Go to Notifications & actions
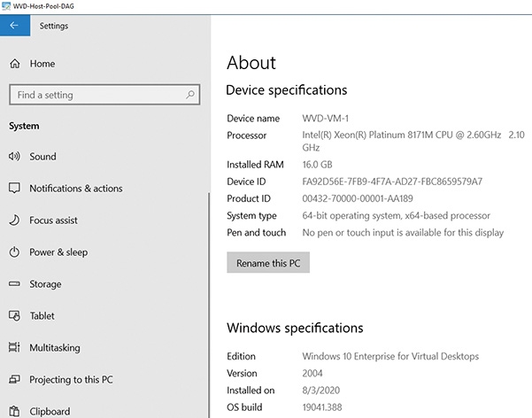 click(x=76, y=188)
